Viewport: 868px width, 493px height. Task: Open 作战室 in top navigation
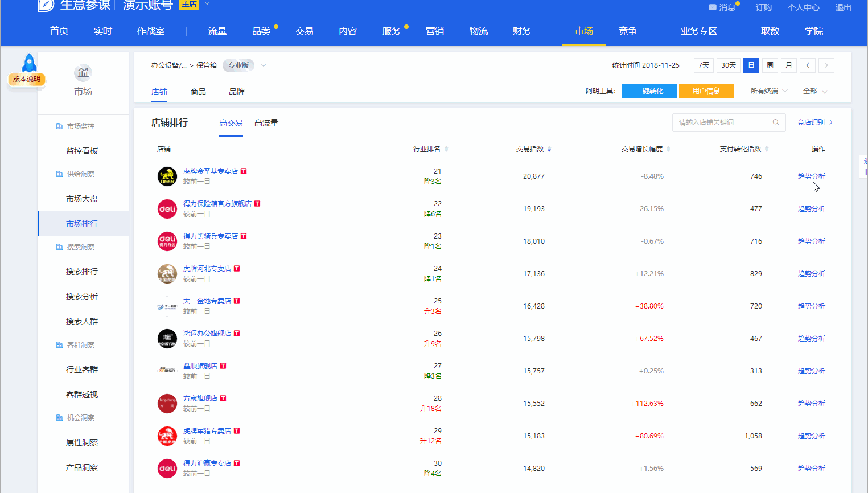151,31
